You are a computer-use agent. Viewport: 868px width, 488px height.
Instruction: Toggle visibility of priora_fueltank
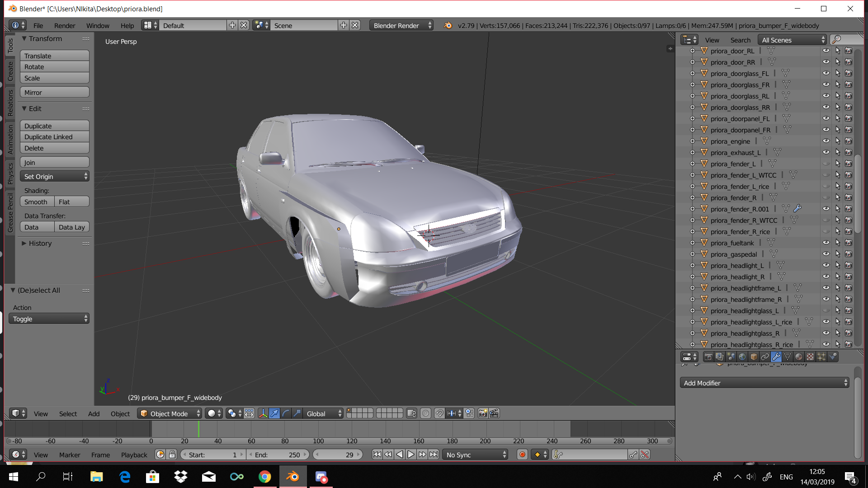[826, 243]
